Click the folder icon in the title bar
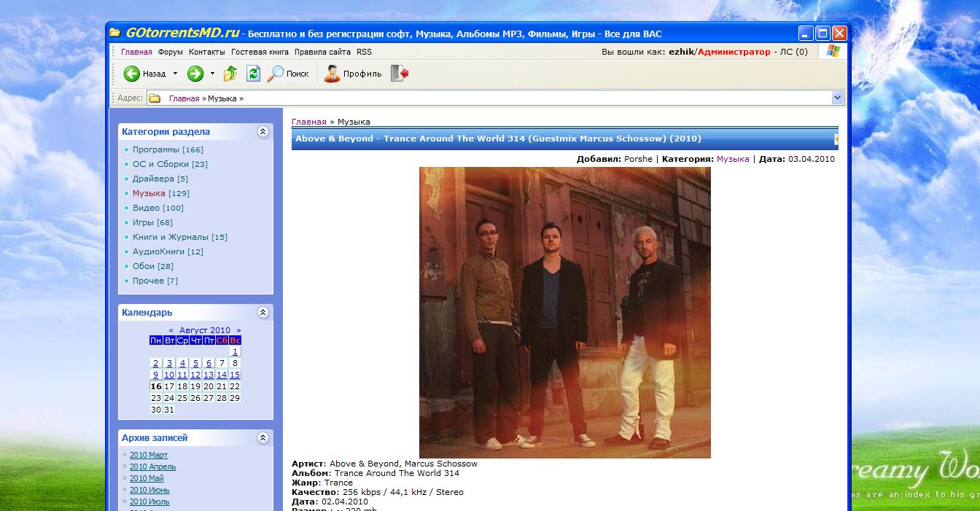Viewport: 980px width, 511px height. [x=114, y=33]
